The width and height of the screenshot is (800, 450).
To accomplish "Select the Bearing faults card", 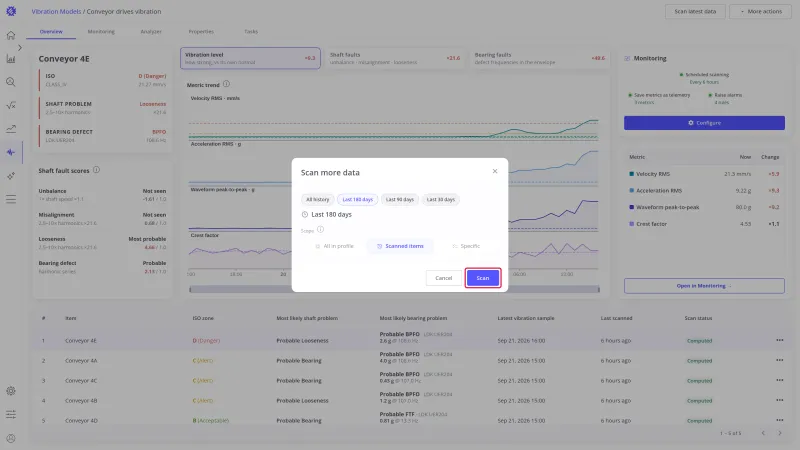I will point(540,58).
